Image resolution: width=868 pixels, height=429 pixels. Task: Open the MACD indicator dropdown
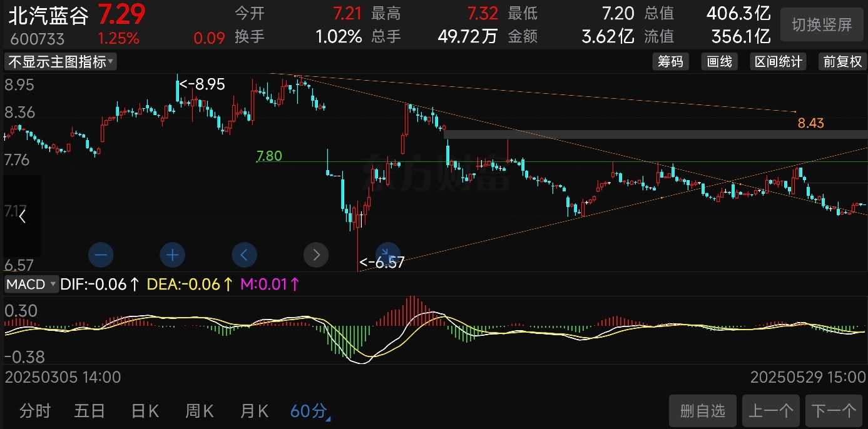pos(32,285)
